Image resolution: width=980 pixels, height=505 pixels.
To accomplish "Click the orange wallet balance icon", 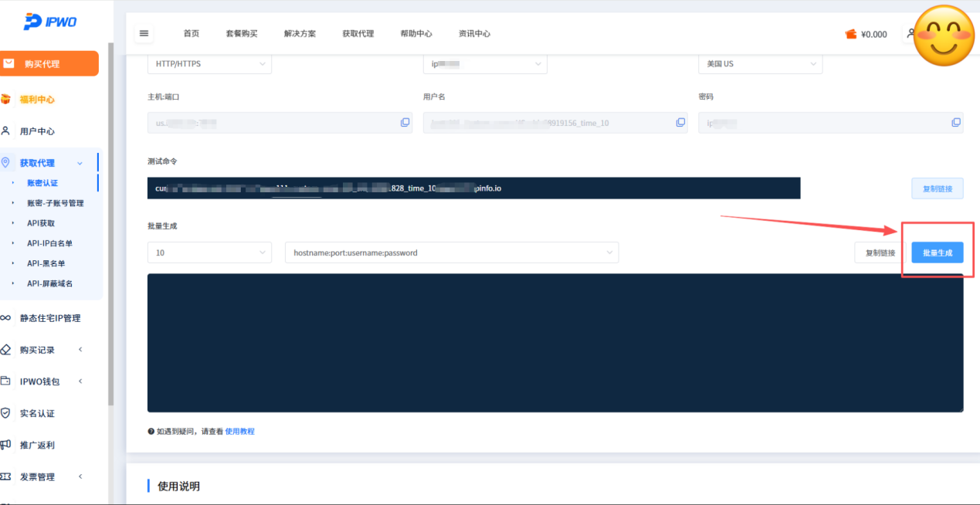I will click(851, 34).
